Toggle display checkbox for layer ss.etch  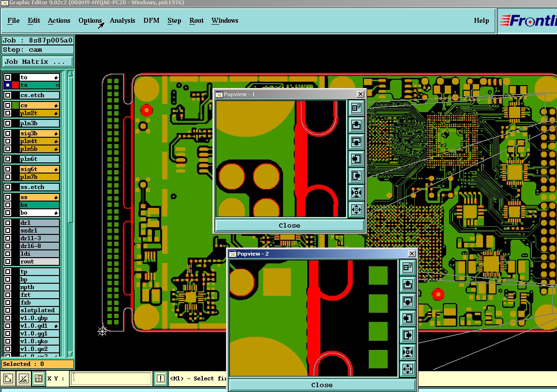pos(7,187)
